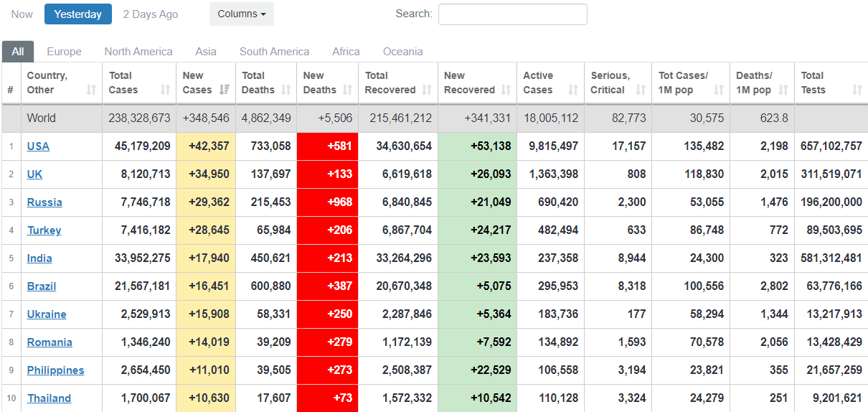
Task: Open the South America tab
Action: coord(274,52)
